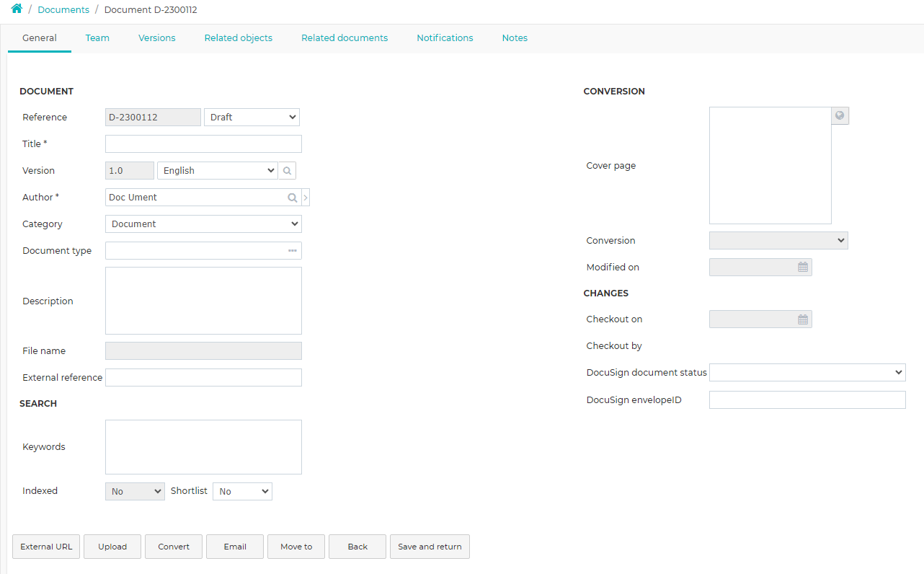Open the Related documents tab
924x574 pixels.
[x=345, y=38]
